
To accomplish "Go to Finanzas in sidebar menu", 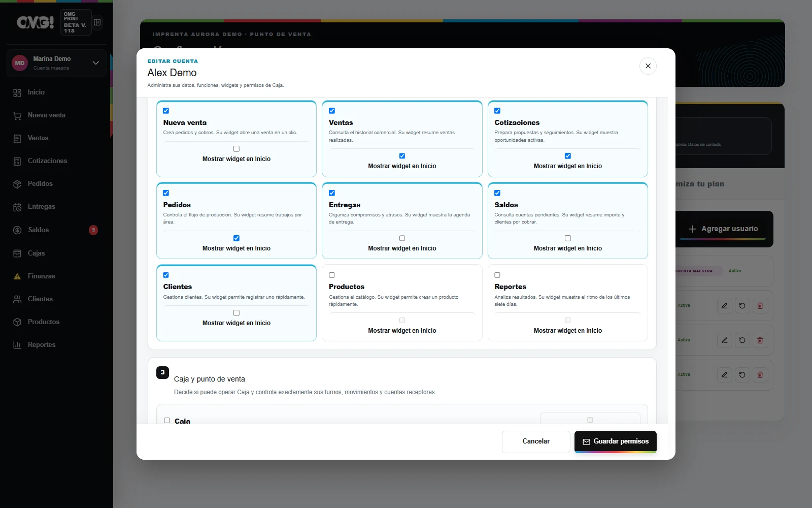I will (42, 276).
